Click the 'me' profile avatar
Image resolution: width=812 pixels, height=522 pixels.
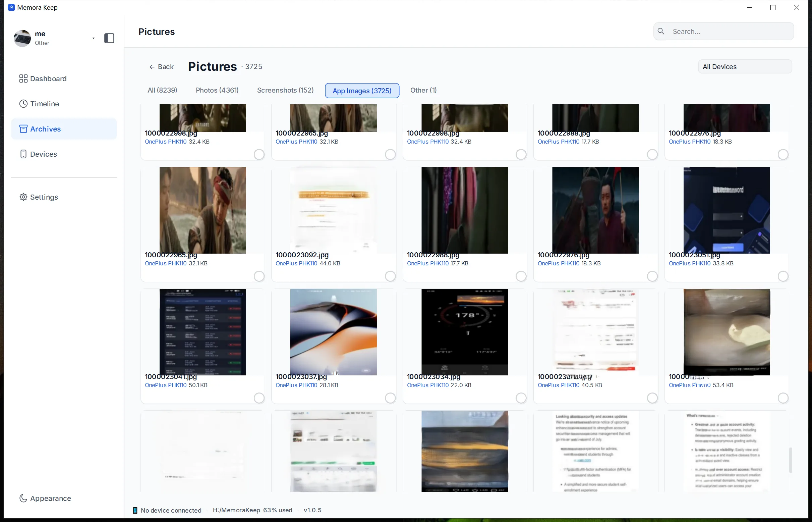coord(22,38)
